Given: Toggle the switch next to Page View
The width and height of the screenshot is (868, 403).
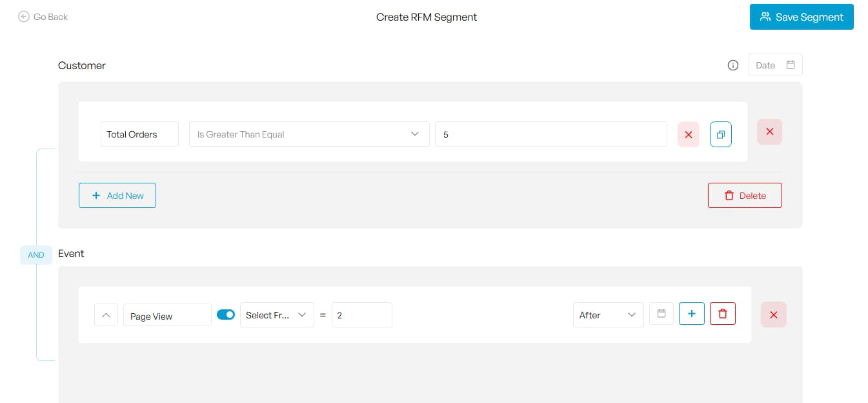Looking at the screenshot, I should pos(226,314).
